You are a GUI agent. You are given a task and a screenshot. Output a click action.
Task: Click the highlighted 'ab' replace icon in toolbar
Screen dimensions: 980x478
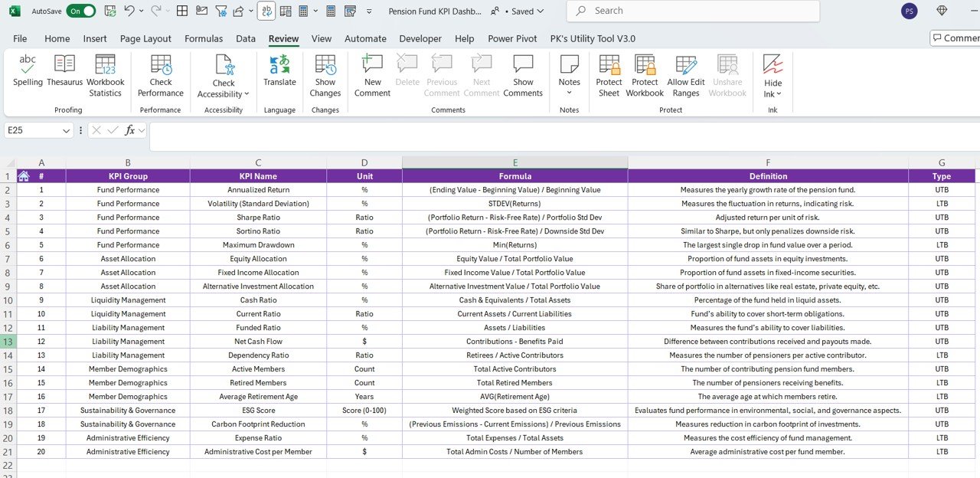coord(266,11)
